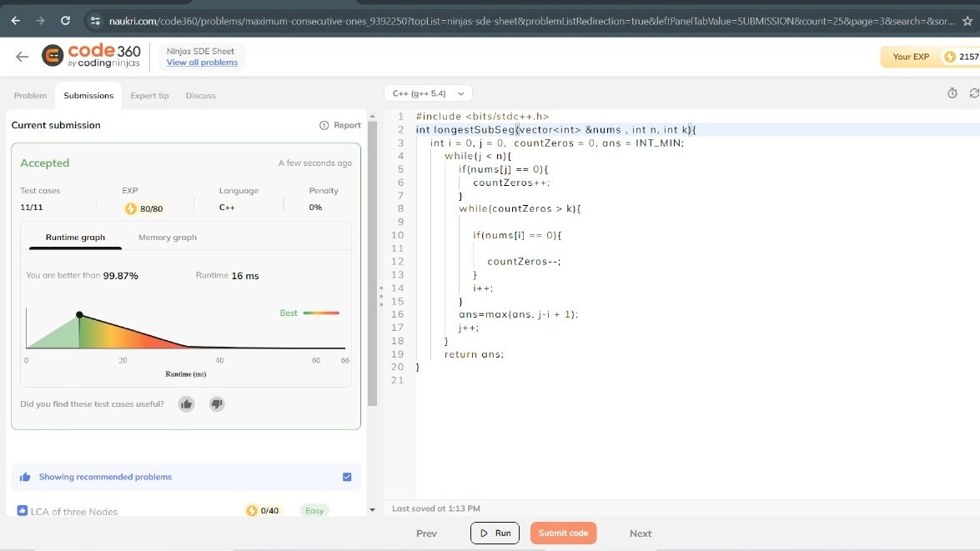Click the Run button below the editor
980x551 pixels.
[x=495, y=533]
